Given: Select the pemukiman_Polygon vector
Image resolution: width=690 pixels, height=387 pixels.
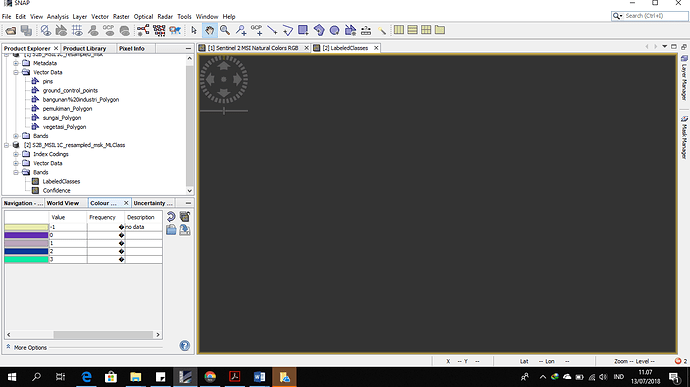Looking at the screenshot, I should pyautogui.click(x=67, y=109).
